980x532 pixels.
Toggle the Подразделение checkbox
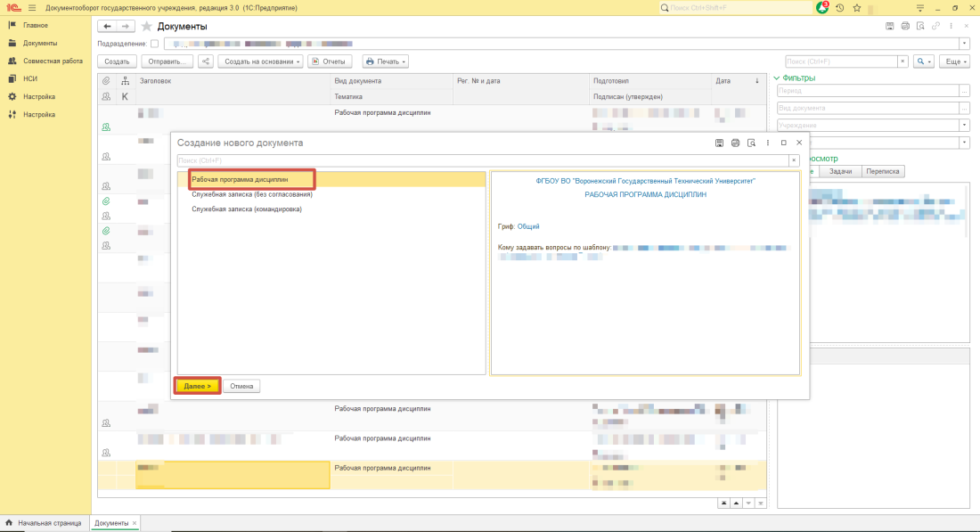pos(155,43)
